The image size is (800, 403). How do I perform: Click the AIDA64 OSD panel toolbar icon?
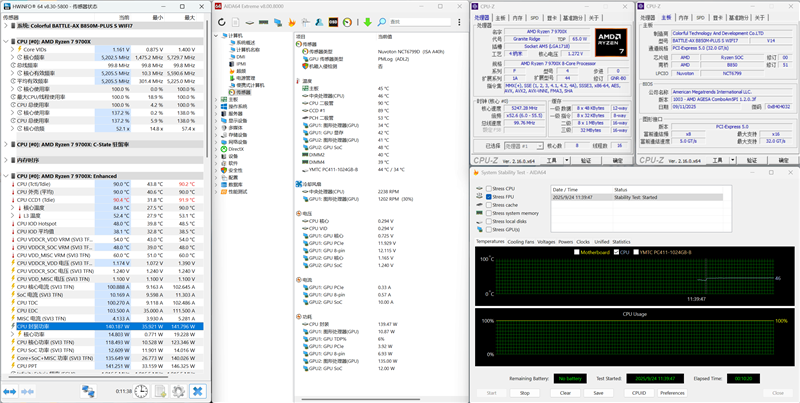point(333,22)
